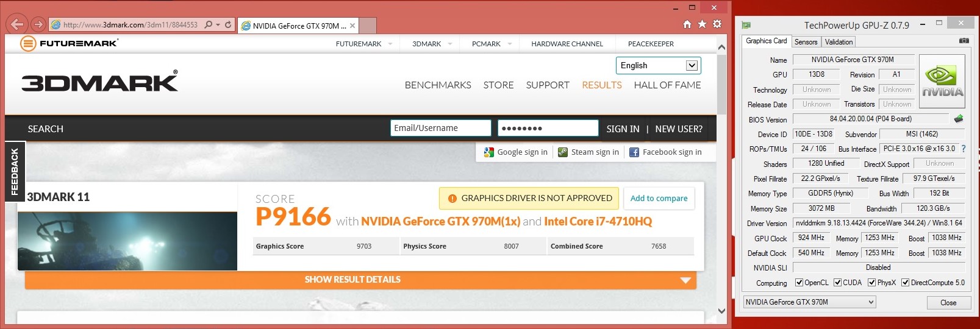Screen dimensions: 980x329
Task: Click Add to compare button
Action: tap(659, 199)
